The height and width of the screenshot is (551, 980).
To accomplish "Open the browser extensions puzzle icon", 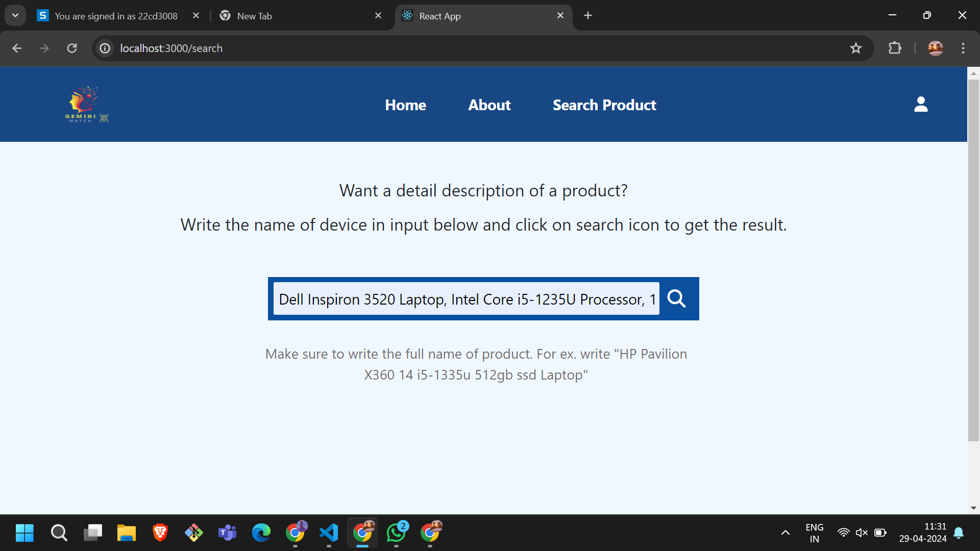I will tap(895, 48).
